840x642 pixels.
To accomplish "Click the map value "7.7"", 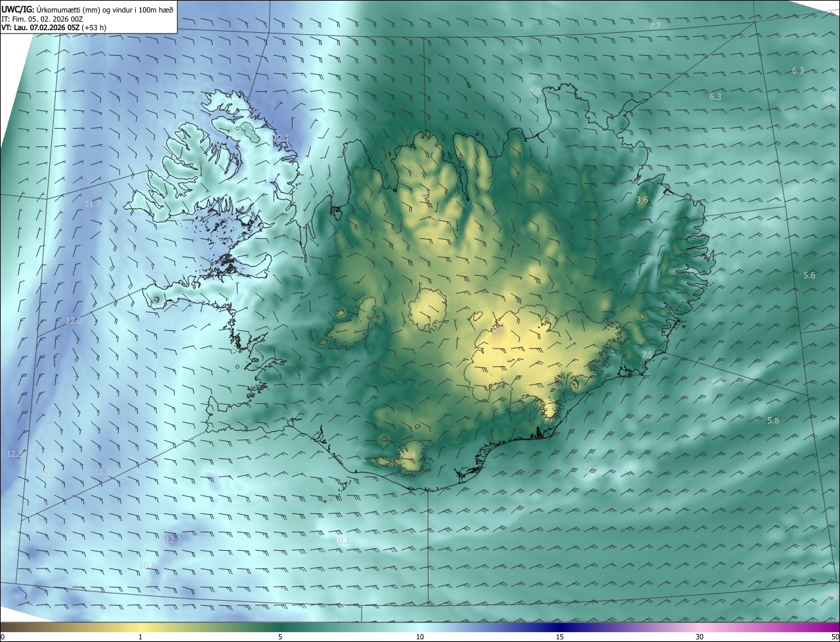I will tap(654, 26).
